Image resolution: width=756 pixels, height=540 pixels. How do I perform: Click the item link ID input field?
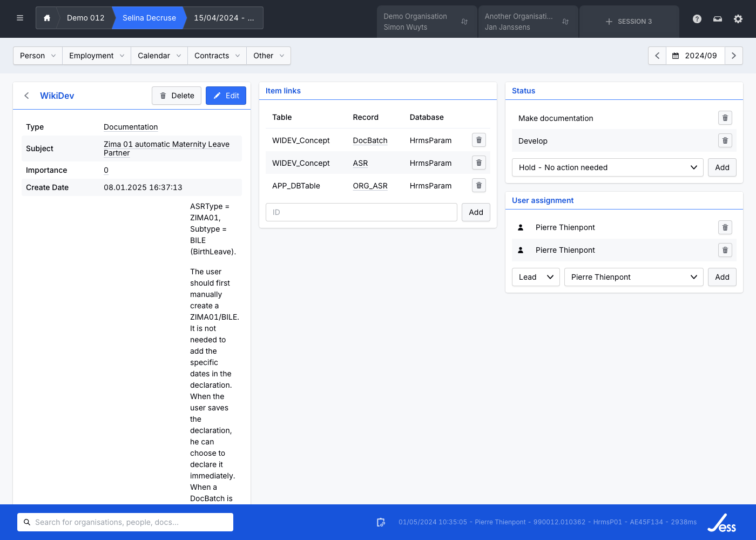(x=361, y=212)
